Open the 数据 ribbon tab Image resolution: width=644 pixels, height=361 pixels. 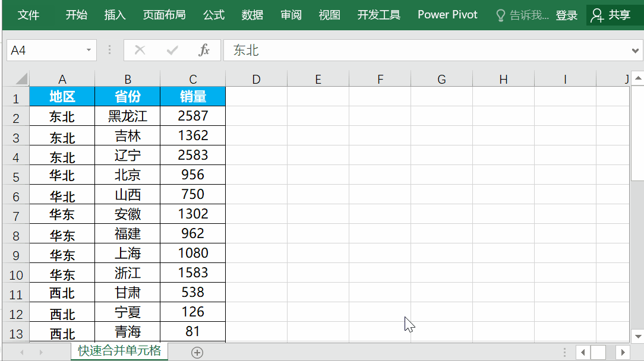coord(252,15)
